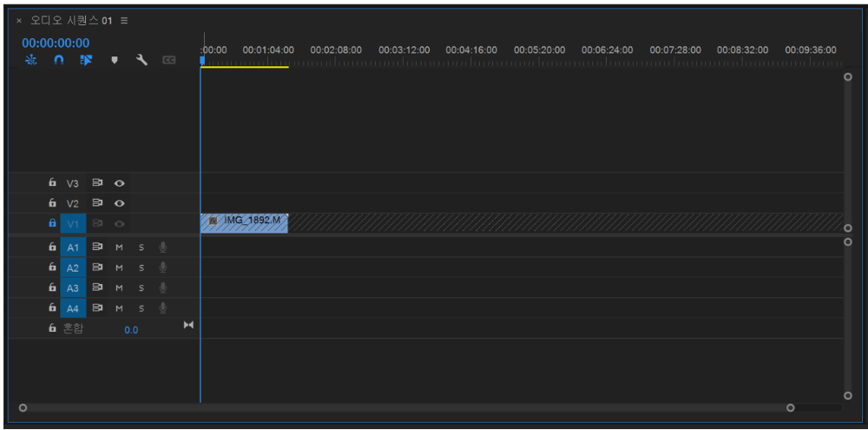Grab the horizontal zoom scrollbar right handle
This screenshot has width=868, height=430.
[791, 407]
